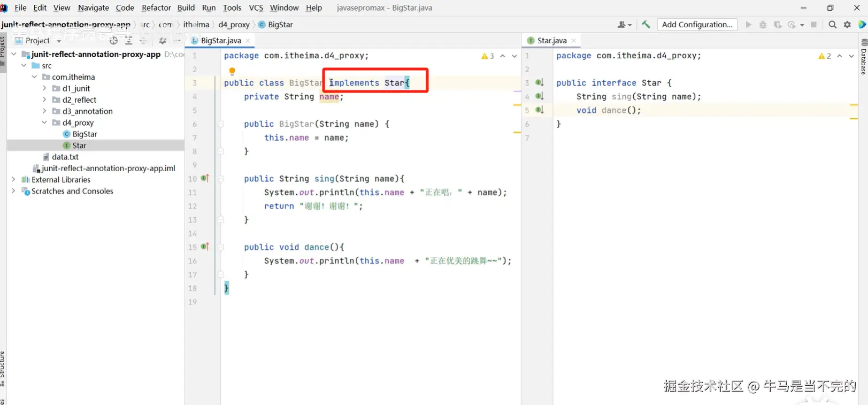
Task: Go to next highlighted error in Star.java
Action: coord(851,56)
